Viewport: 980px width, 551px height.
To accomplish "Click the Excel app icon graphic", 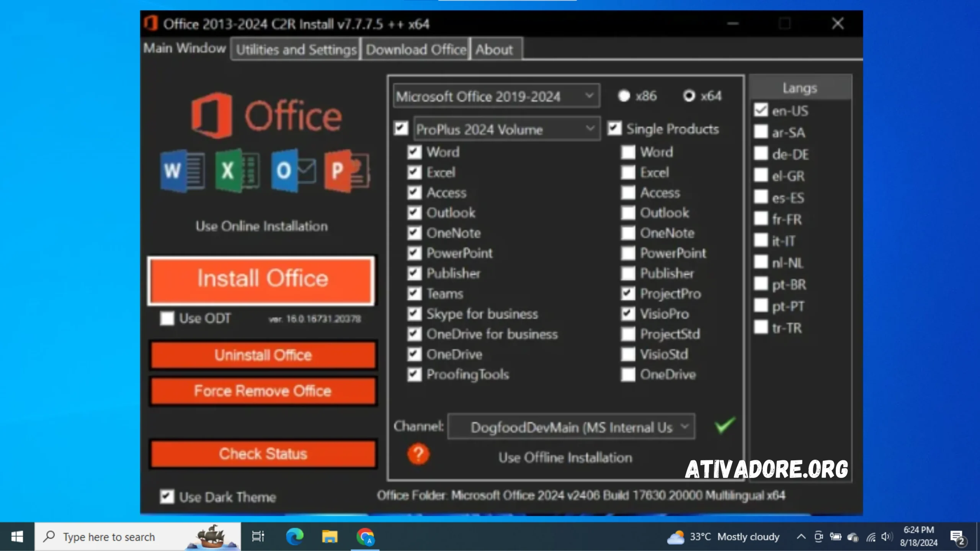I will pyautogui.click(x=237, y=171).
